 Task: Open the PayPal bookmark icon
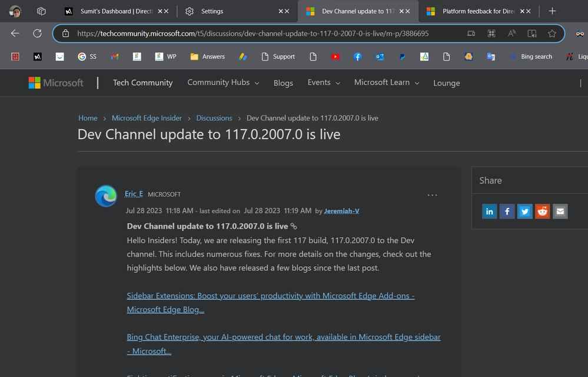[x=402, y=57]
